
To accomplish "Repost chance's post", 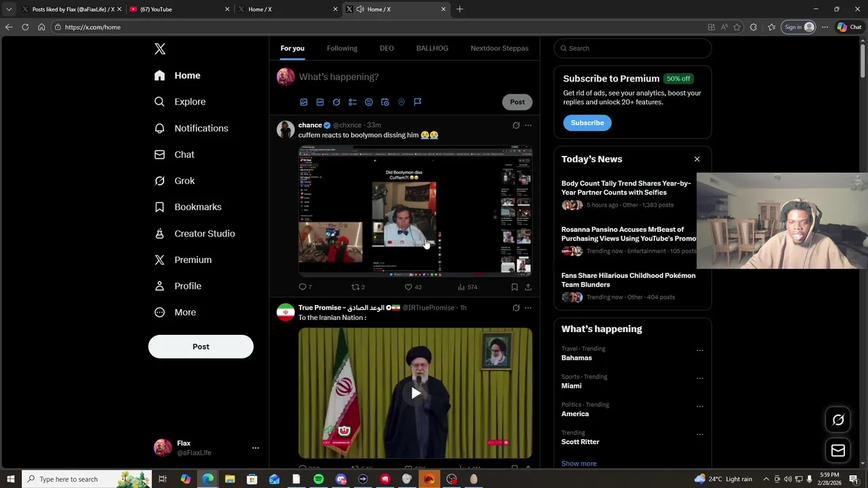I will (x=358, y=287).
